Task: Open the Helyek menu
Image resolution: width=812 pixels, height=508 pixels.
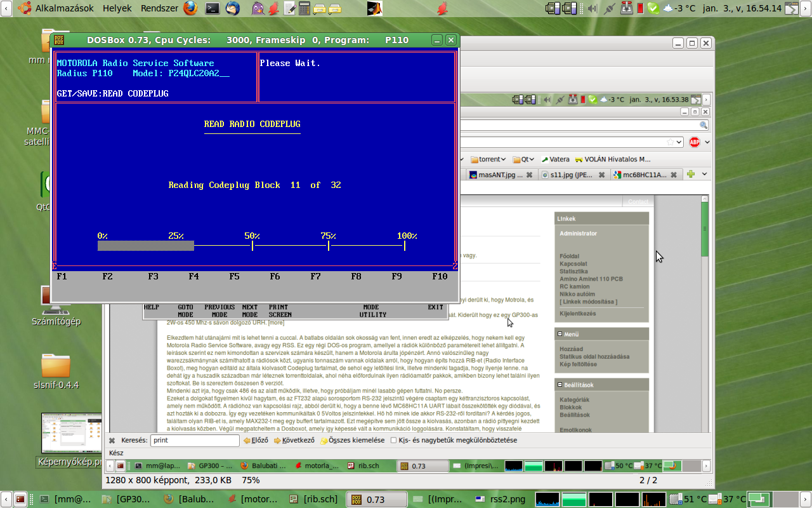Action: click(117, 8)
